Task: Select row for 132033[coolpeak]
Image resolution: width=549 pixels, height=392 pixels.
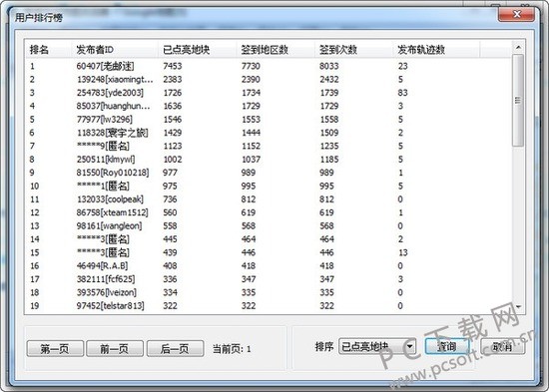Action: click(268, 199)
